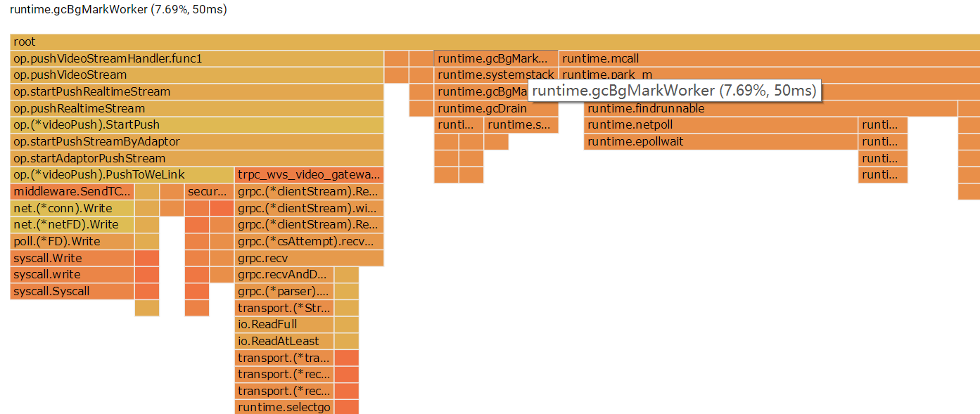The height and width of the screenshot is (414, 980).
Task: Click the runtime.gcBgMarkWorker details title text
Action: click(118, 10)
